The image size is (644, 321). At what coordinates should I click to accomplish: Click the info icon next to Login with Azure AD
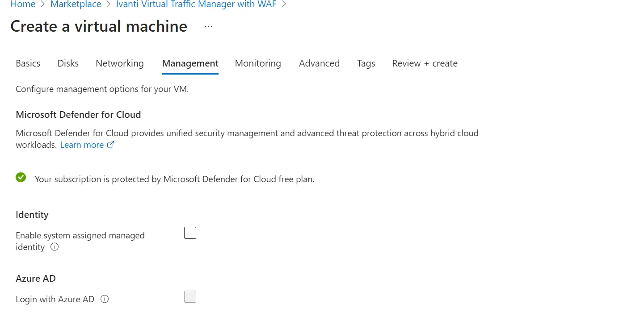105,299
